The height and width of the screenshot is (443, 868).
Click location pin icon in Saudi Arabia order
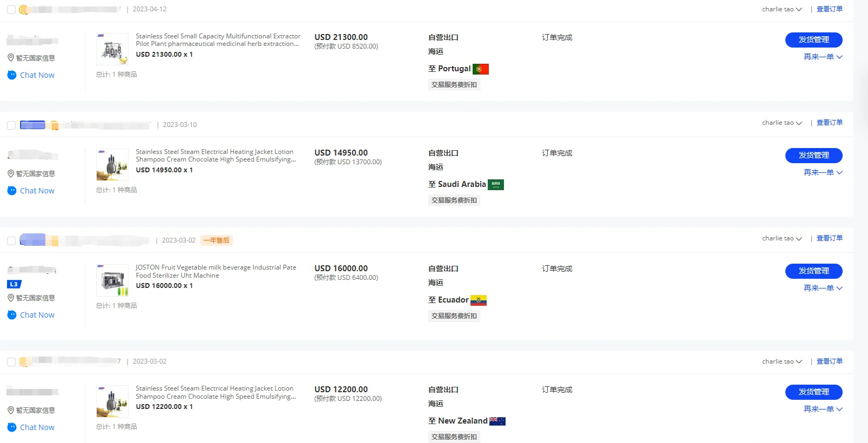click(11, 173)
